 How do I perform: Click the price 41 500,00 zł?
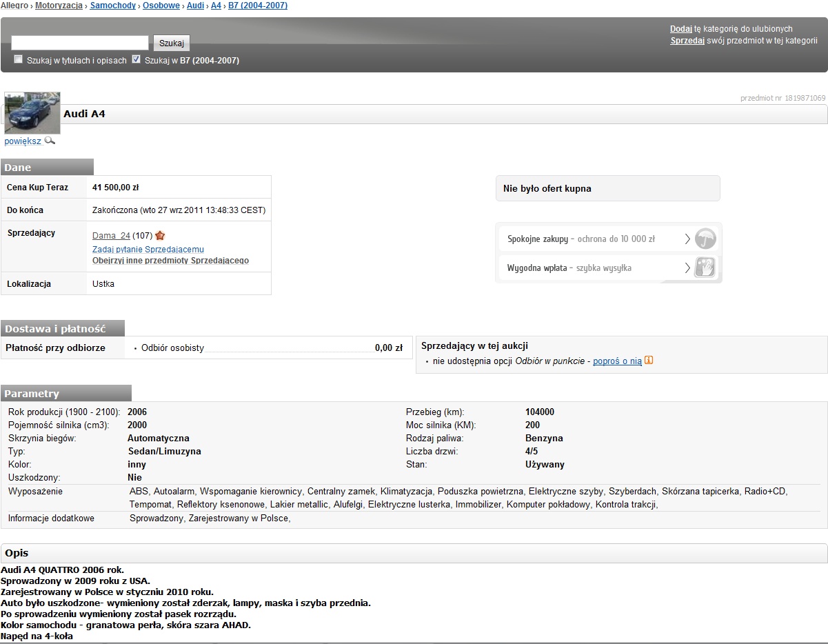pos(116,188)
